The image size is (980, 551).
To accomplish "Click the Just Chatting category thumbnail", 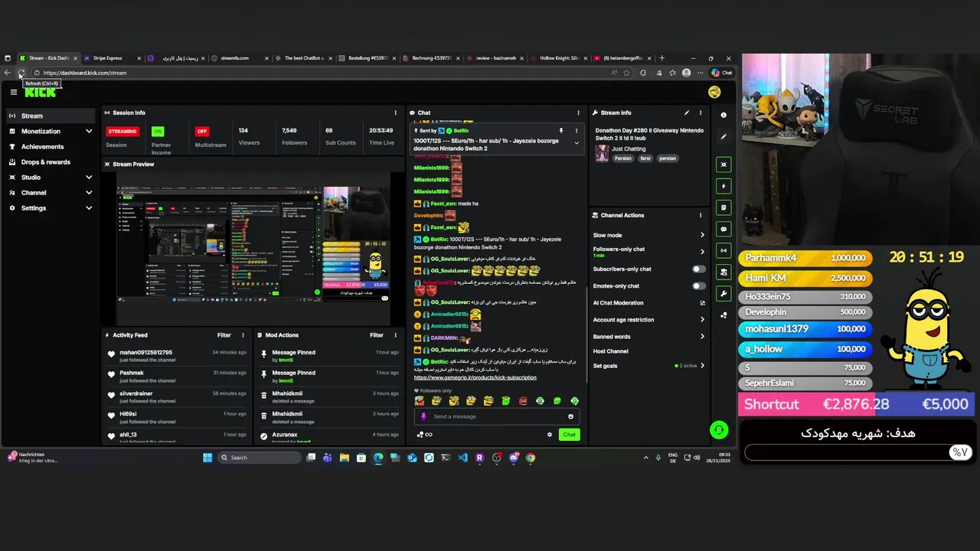I will 602,153.
